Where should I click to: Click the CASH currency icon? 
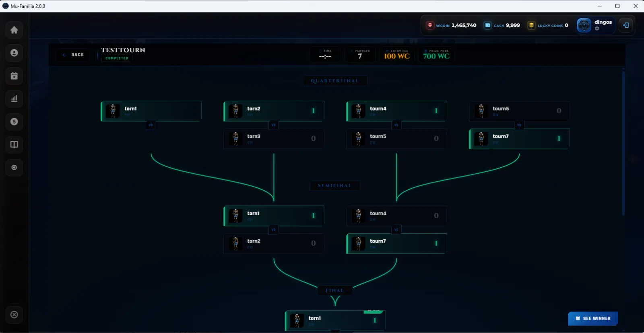coord(487,25)
